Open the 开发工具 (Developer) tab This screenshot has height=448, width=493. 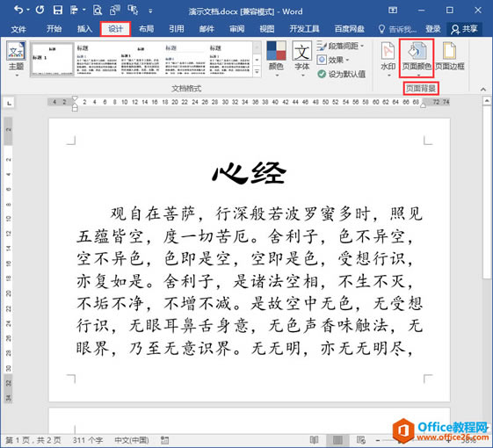pyautogui.click(x=304, y=29)
